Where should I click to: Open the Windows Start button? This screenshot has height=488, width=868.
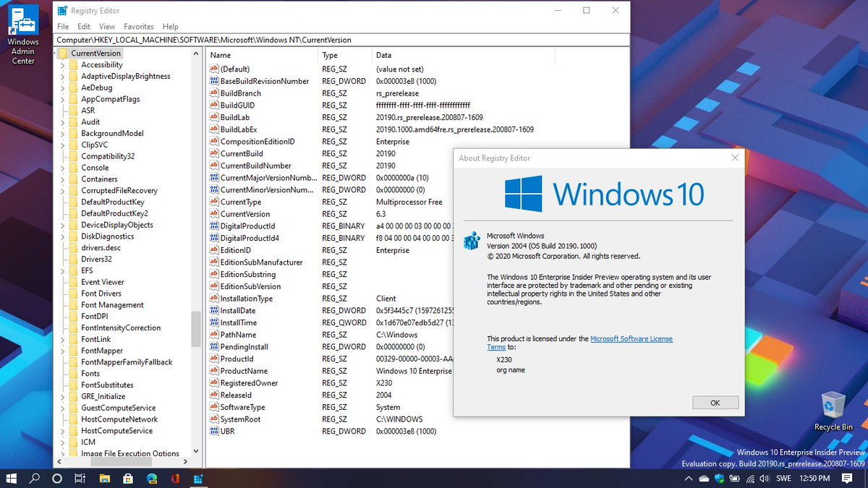pyautogui.click(x=12, y=479)
